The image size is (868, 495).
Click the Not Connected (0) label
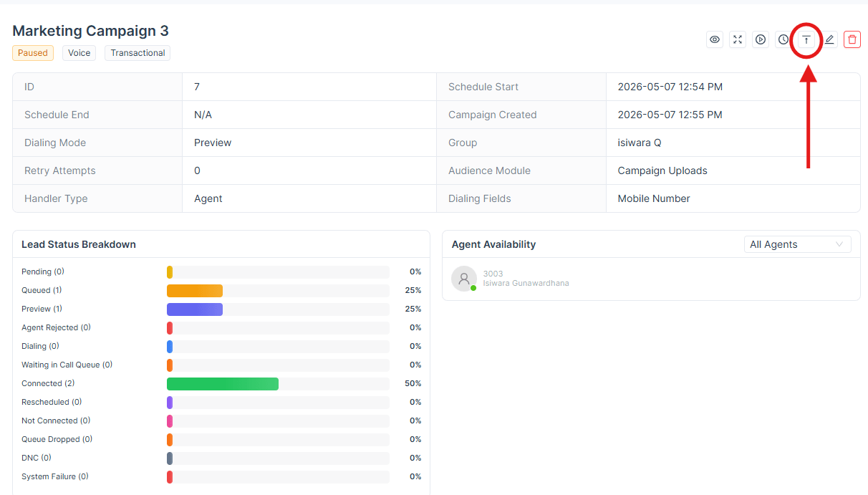click(x=56, y=420)
